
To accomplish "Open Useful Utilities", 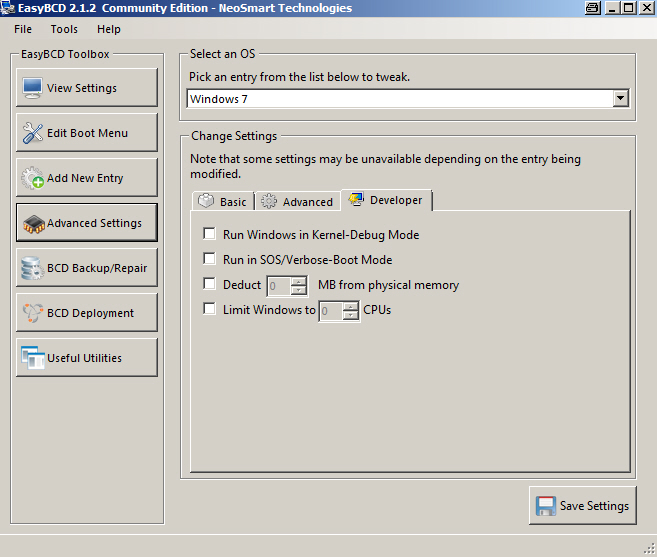I will 87,358.
